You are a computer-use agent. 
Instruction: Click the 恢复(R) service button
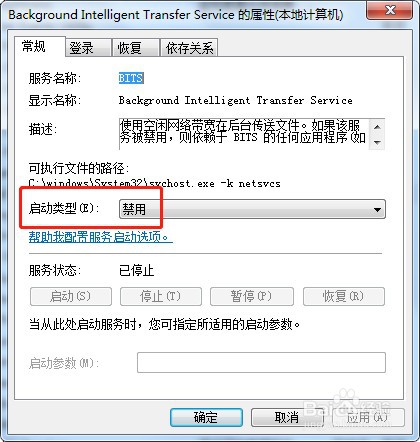click(344, 296)
